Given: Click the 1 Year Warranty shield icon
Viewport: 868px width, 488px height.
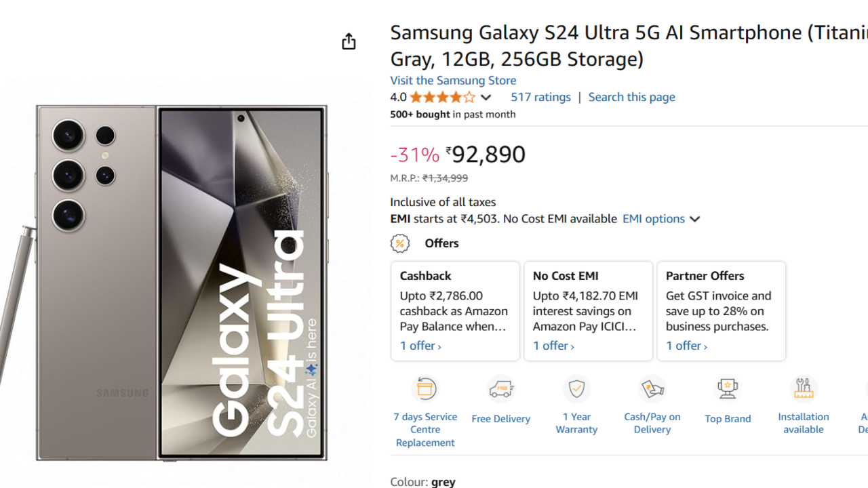Looking at the screenshot, I should tap(576, 389).
